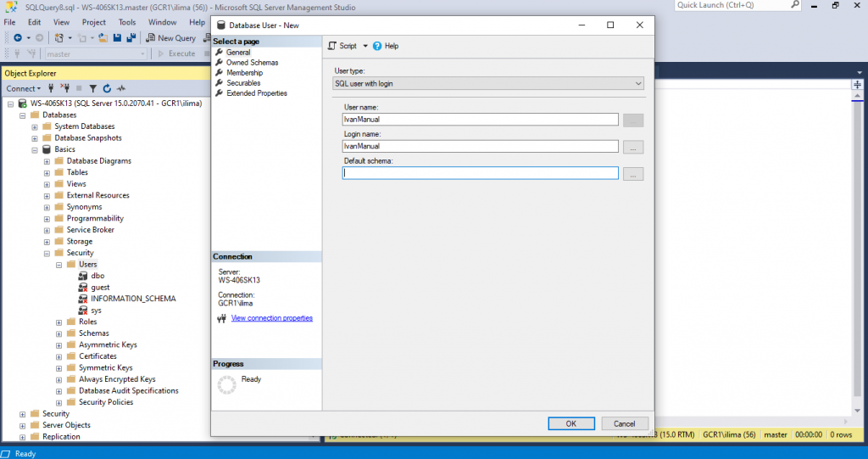Open the Project menu

point(93,22)
